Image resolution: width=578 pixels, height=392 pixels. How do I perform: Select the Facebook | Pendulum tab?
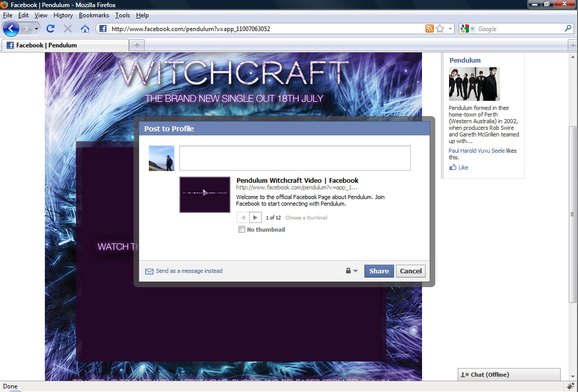tap(65, 45)
